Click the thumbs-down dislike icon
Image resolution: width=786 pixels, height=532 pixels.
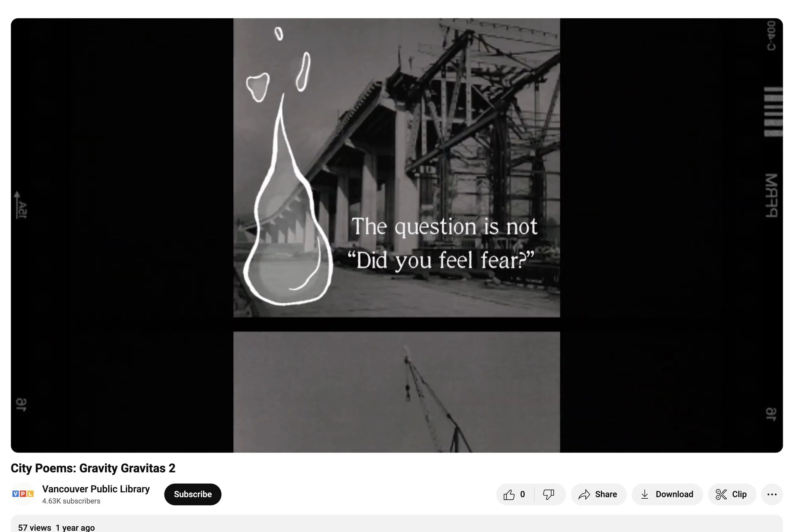click(x=548, y=495)
